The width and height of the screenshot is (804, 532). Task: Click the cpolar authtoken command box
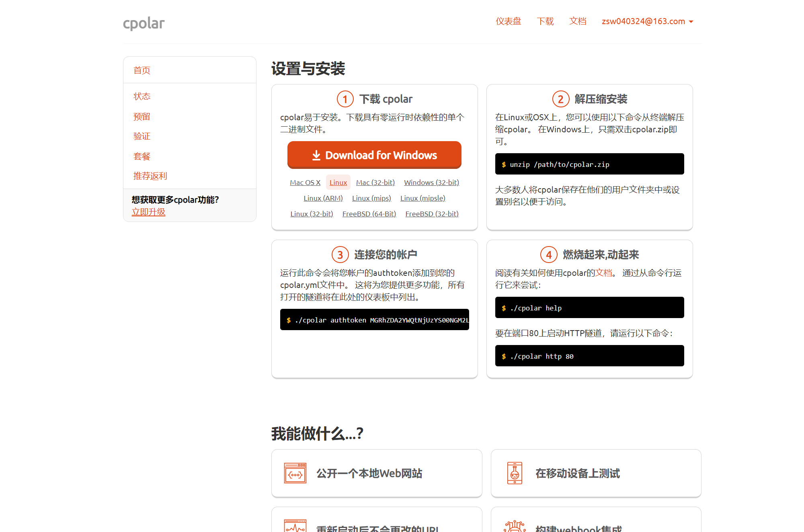point(374,320)
